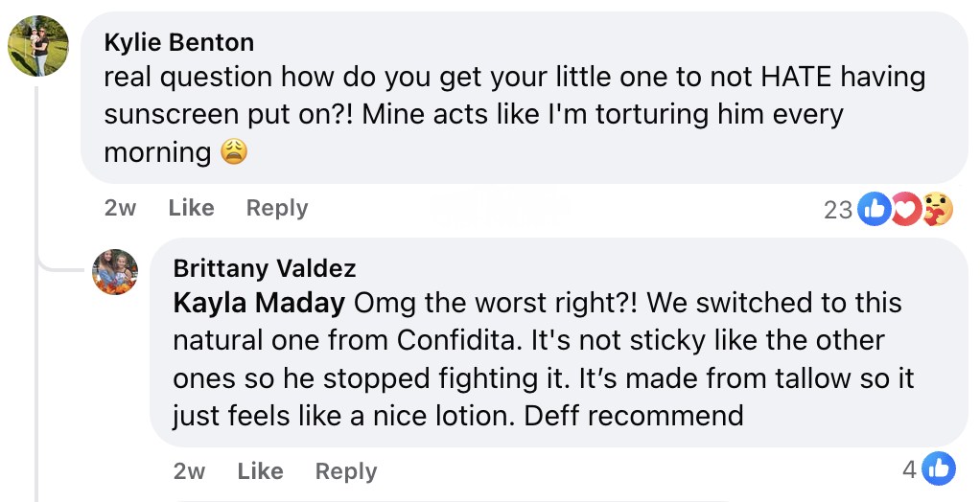The image size is (980, 502).
Task: Click Brittany's reply text recommending Confidita
Action: tap(542, 359)
